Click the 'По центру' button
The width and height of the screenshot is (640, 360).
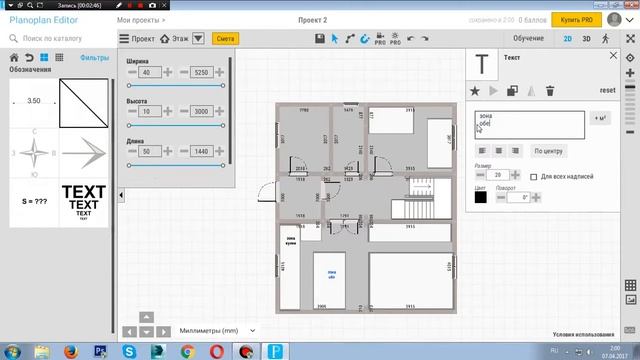(549, 151)
